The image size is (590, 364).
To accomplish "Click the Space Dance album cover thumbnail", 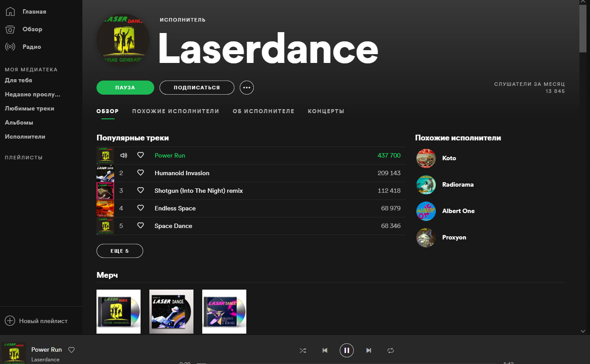I will (x=105, y=226).
